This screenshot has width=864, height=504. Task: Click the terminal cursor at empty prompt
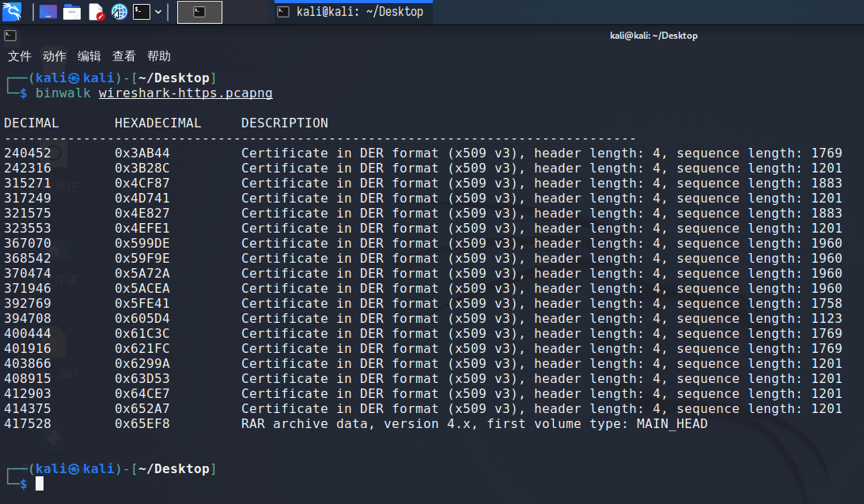click(40, 483)
